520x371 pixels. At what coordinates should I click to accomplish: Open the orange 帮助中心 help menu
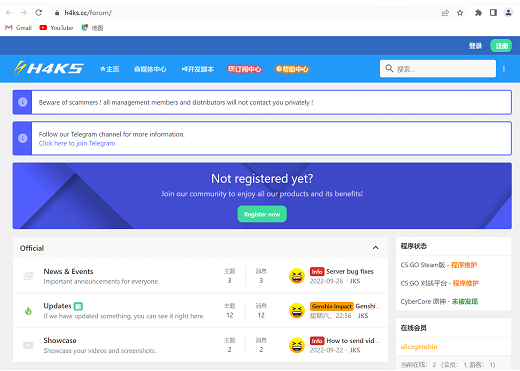coord(292,69)
